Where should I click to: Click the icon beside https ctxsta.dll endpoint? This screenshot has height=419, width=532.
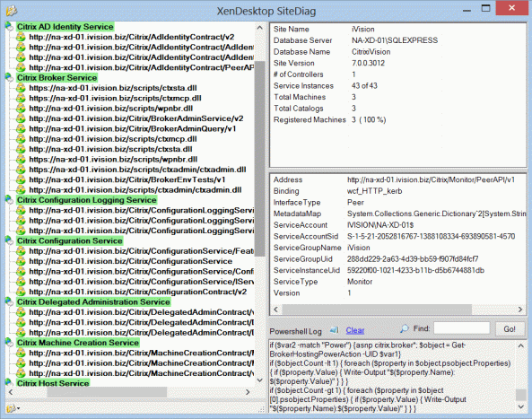(21, 88)
